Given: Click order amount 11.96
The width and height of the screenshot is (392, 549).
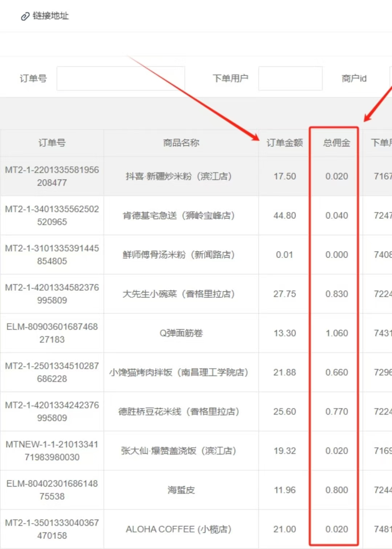Looking at the screenshot, I should coord(285,490).
